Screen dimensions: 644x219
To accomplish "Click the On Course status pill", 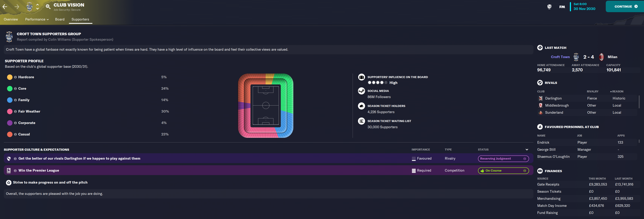I will (503, 171).
